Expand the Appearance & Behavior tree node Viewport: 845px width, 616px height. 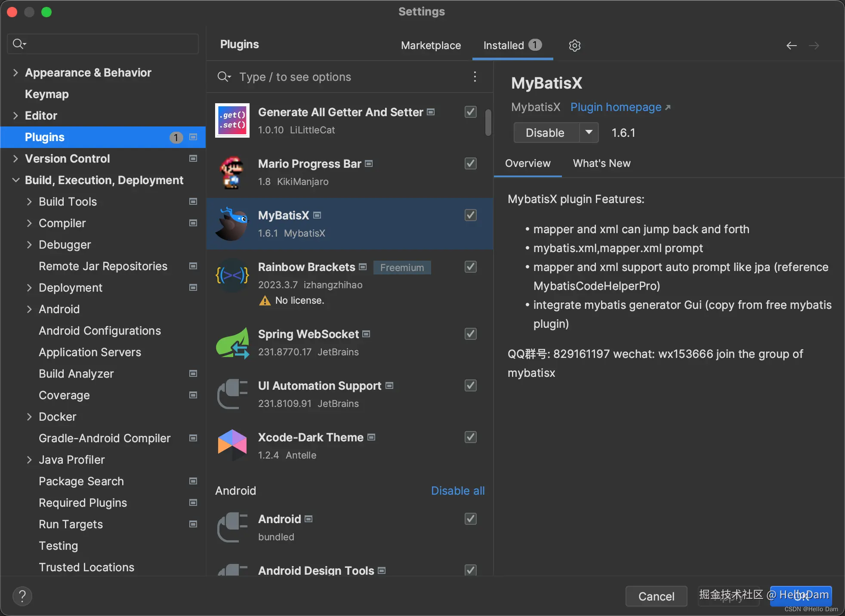tap(15, 73)
